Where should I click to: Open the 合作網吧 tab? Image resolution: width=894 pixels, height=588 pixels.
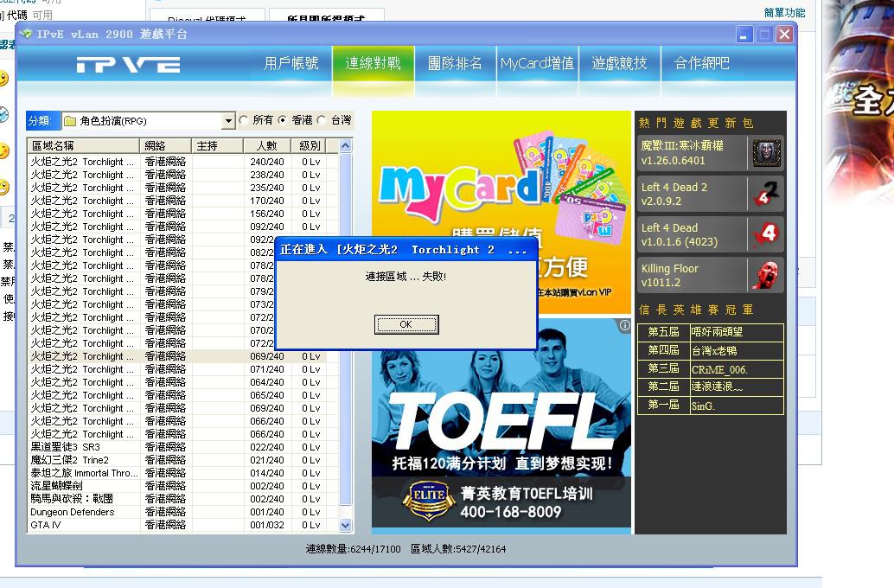tap(701, 63)
